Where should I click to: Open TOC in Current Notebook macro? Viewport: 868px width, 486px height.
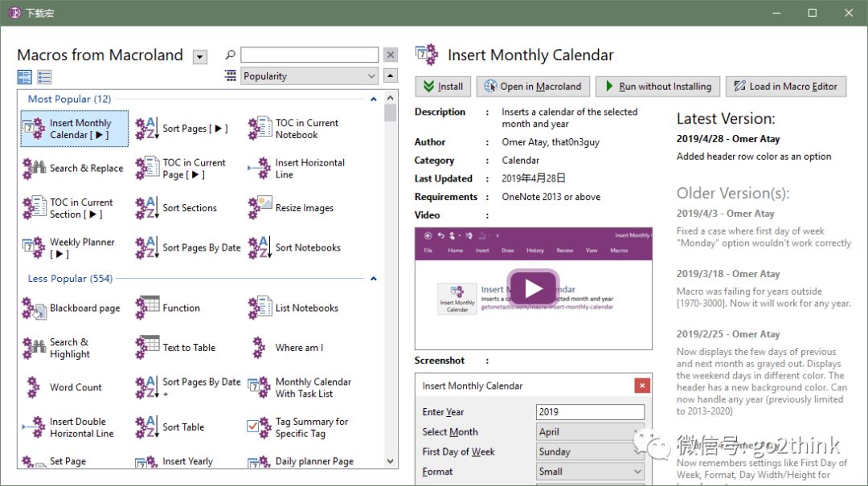pyautogui.click(x=294, y=129)
